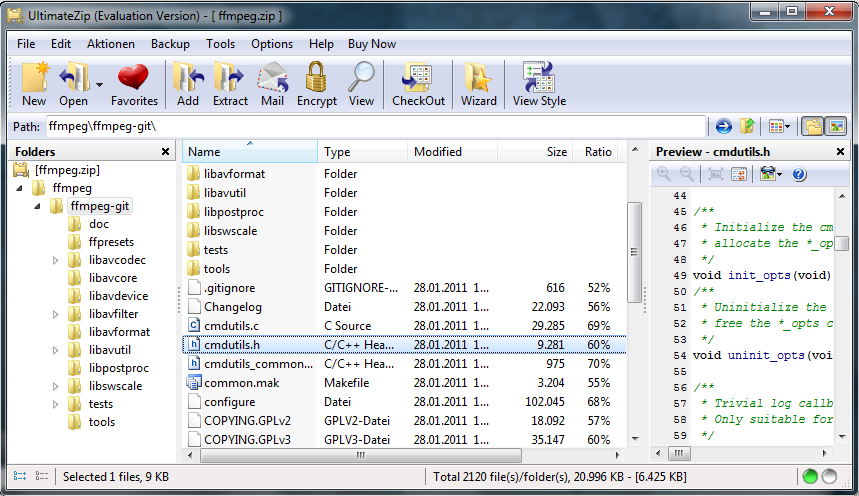This screenshot has width=859, height=496.
Task: Click the Encrypt padlock icon
Action: pyautogui.click(x=317, y=84)
